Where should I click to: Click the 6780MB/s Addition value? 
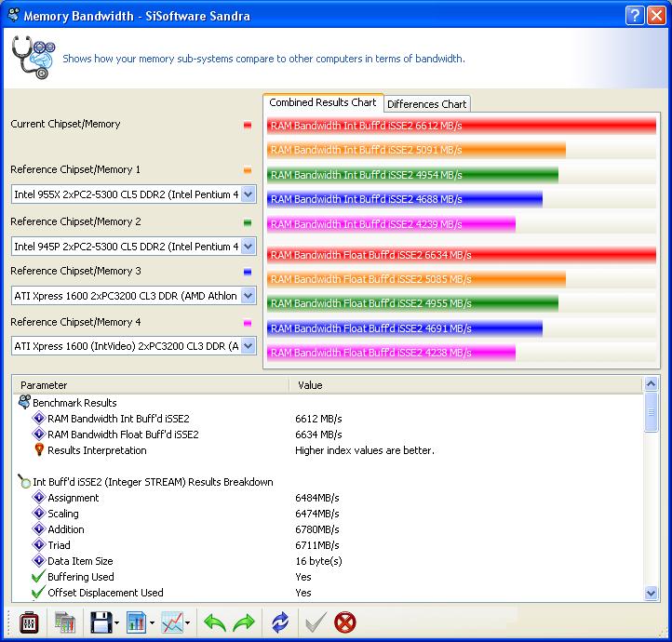pos(317,529)
